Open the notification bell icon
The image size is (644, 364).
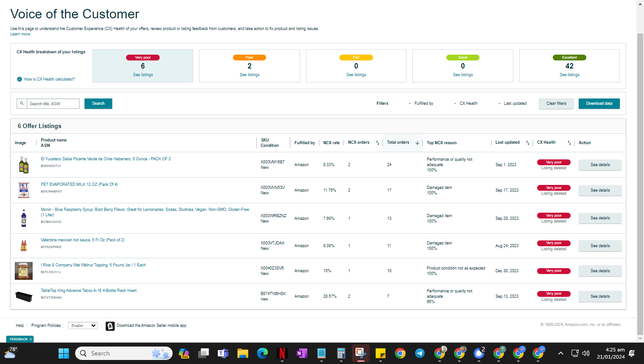pyautogui.click(x=632, y=353)
